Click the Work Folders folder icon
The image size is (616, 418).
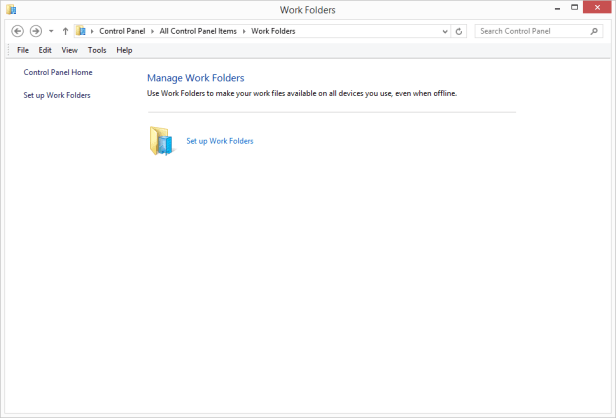[x=161, y=141]
